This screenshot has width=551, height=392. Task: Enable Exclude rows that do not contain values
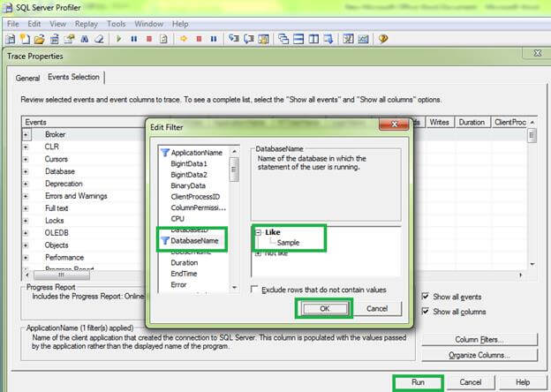[254, 289]
